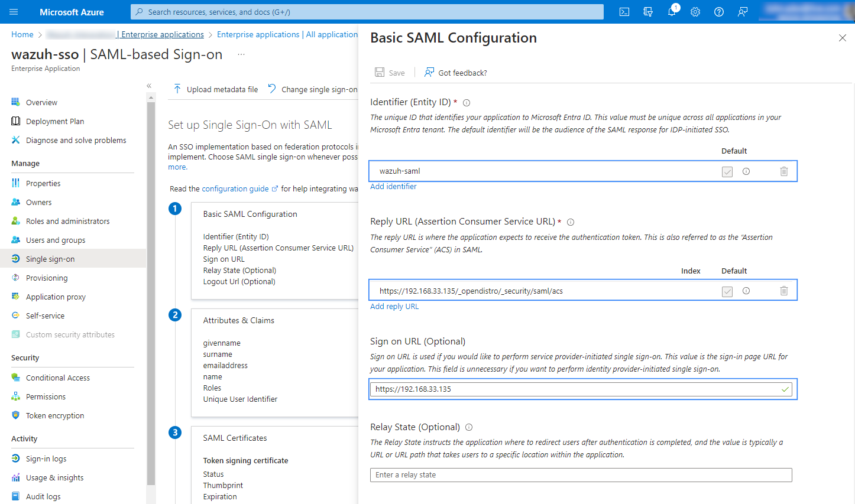This screenshot has width=855, height=504.
Task: Toggle default checkbox for the reply URL
Action: pos(727,291)
